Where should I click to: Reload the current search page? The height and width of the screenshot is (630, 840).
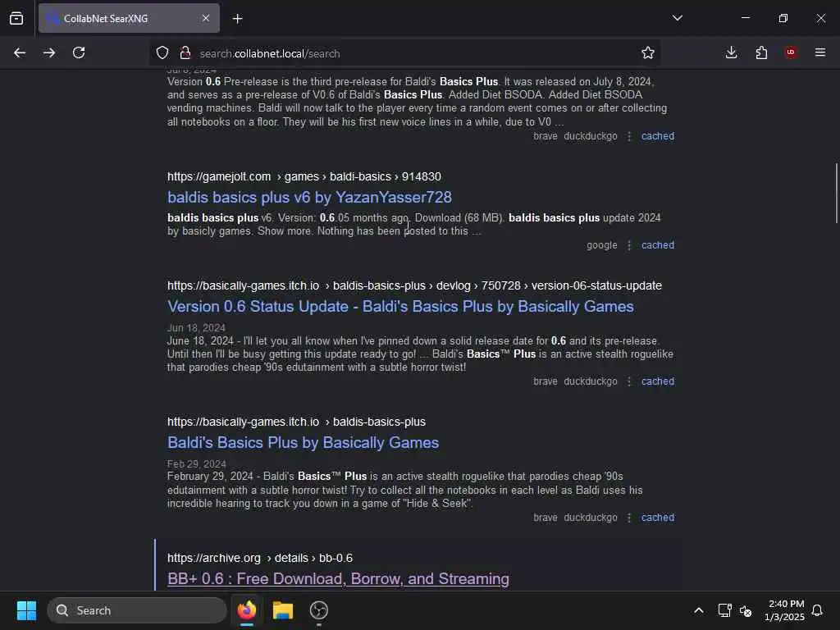click(x=79, y=52)
